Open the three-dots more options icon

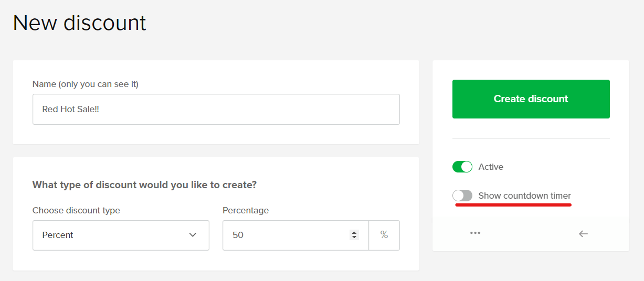tap(476, 233)
